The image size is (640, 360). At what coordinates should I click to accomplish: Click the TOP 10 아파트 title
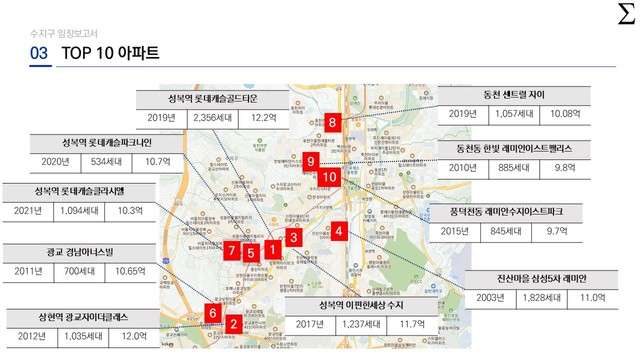110,53
